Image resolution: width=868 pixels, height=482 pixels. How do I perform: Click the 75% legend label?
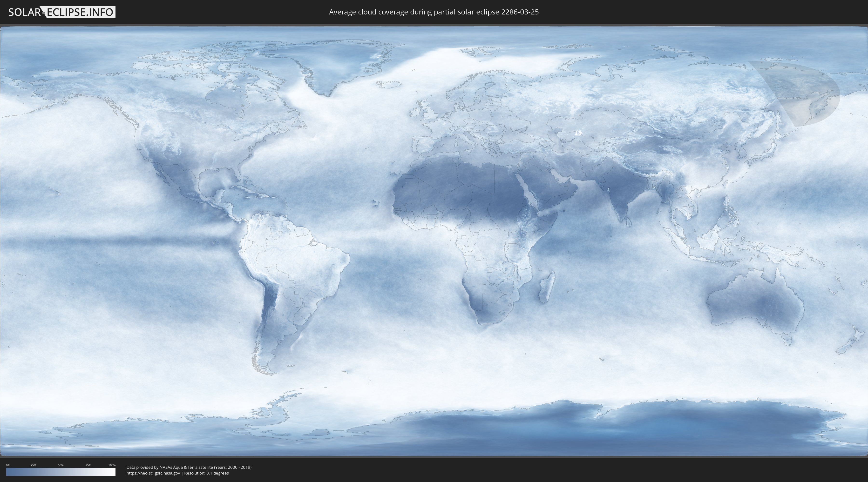pos(88,465)
